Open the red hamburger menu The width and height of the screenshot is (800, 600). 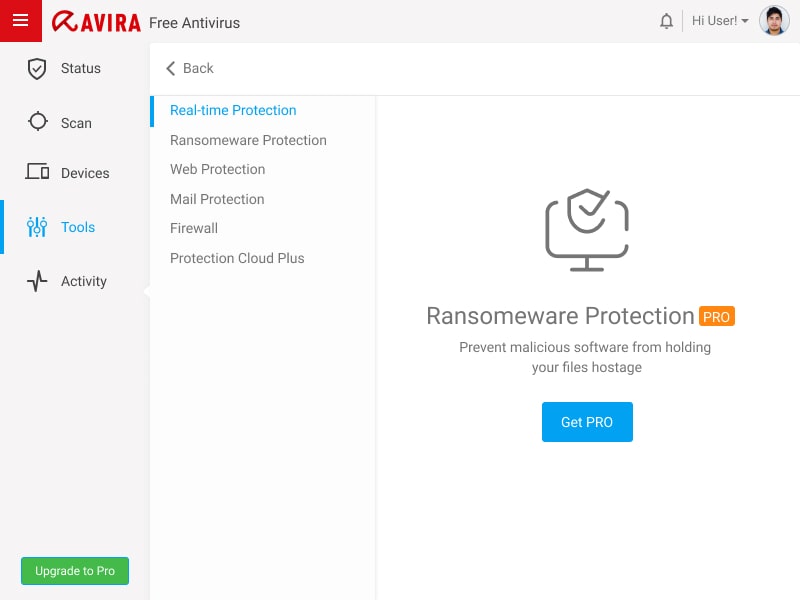(20, 20)
